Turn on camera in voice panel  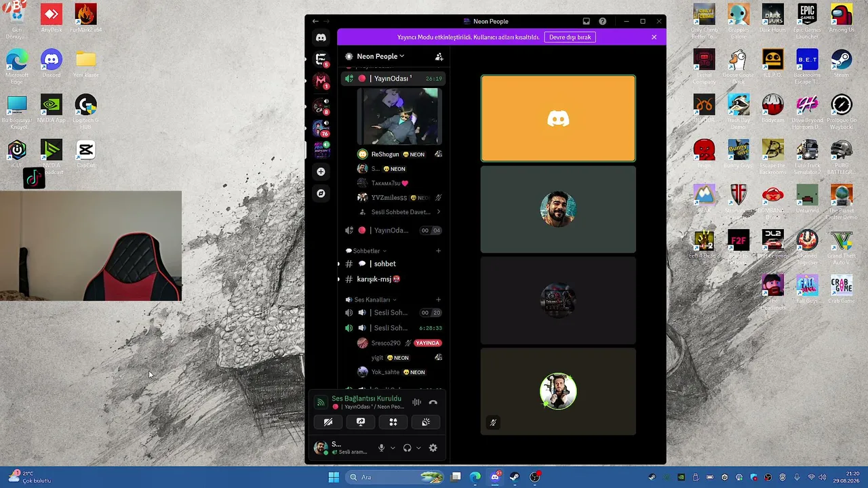pyautogui.click(x=328, y=422)
